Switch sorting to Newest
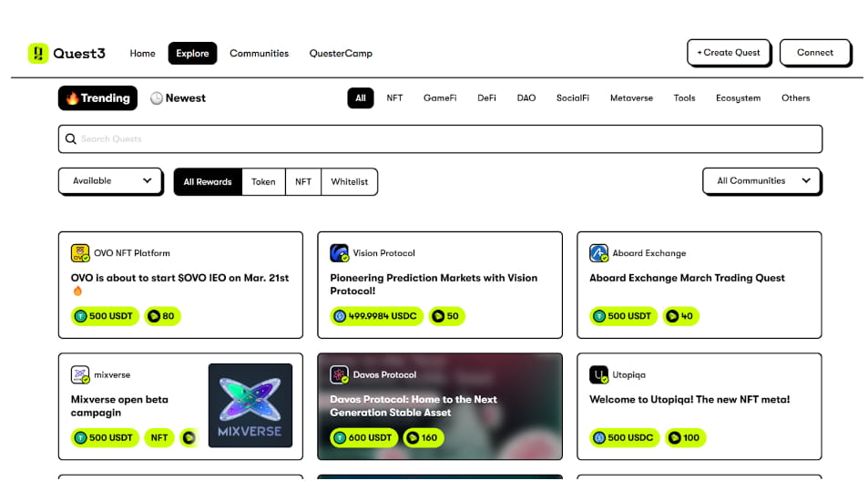This screenshot has width=868, height=491. [x=179, y=98]
